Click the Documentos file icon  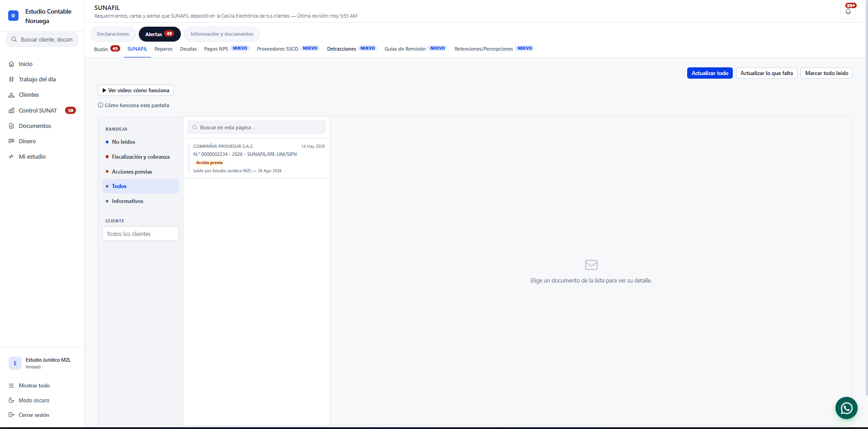coord(11,126)
